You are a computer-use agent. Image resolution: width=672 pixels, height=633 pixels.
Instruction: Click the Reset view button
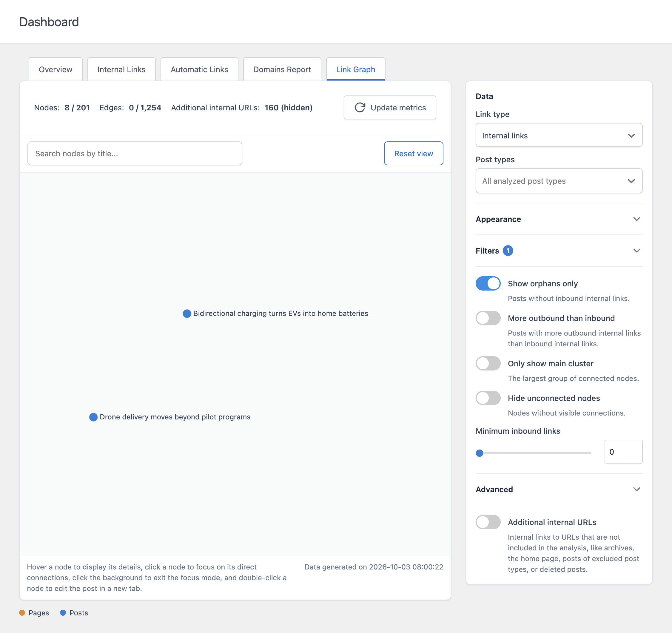[x=413, y=153]
